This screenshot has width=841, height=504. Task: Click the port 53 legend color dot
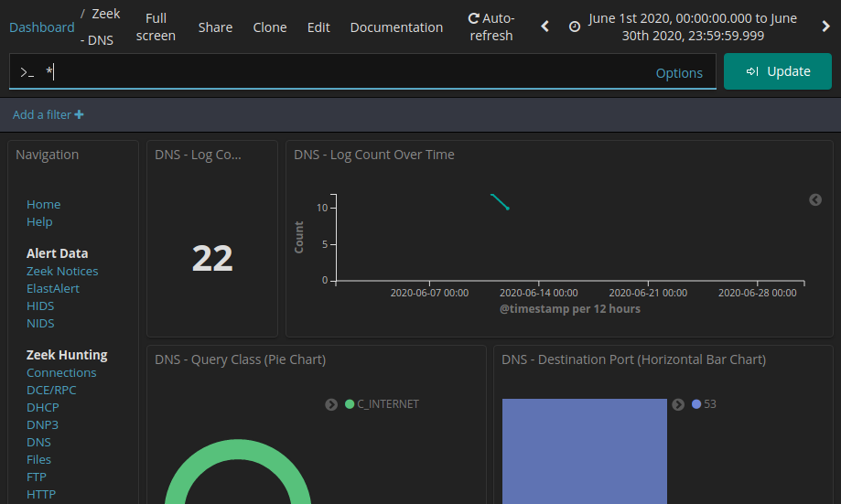pos(696,404)
